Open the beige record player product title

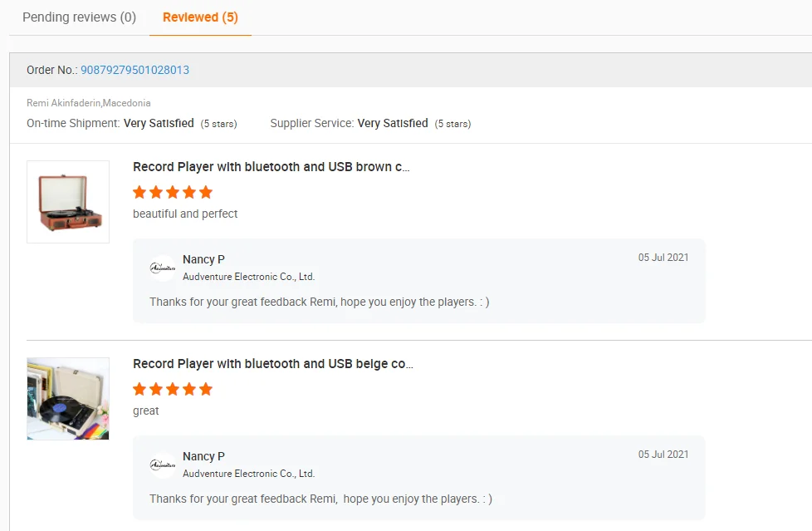tap(272, 364)
